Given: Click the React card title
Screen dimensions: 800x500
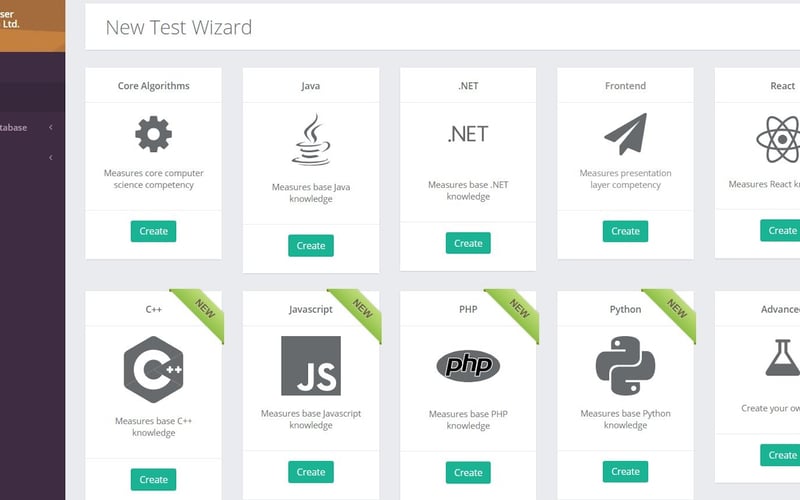Looking at the screenshot, I should click(x=783, y=86).
